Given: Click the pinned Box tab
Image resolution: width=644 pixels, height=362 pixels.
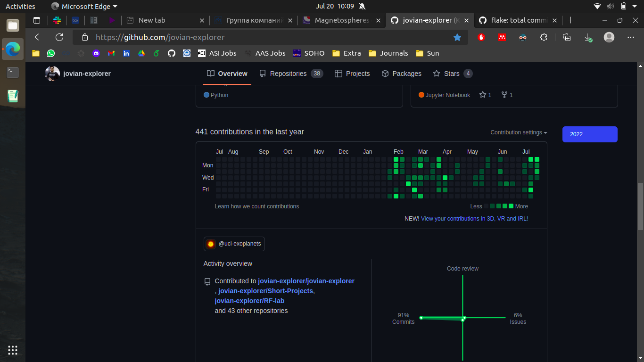Looking at the screenshot, I should pos(75,20).
